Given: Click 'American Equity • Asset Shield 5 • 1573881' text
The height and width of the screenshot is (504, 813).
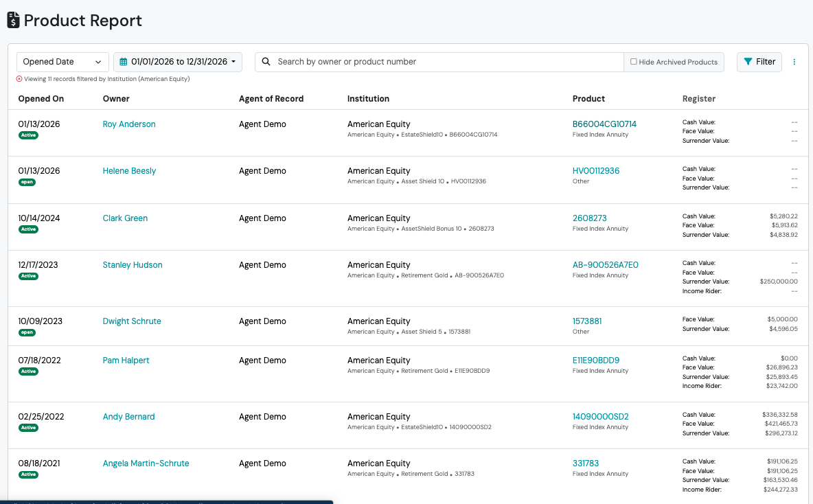Looking at the screenshot, I should coord(409,332).
